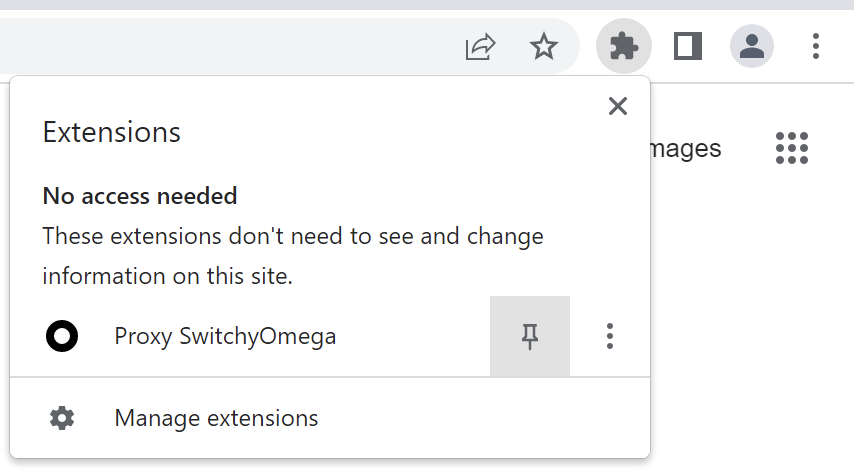
Task: Click the Extensions popup heading
Action: tap(111, 132)
